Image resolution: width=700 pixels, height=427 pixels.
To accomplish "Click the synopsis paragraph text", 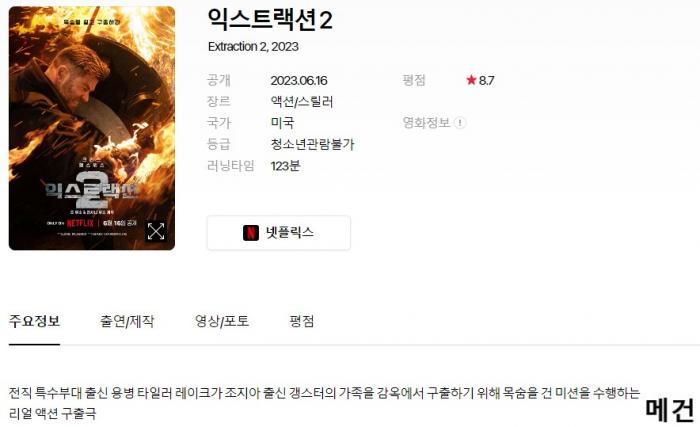I will pyautogui.click(x=325, y=403).
